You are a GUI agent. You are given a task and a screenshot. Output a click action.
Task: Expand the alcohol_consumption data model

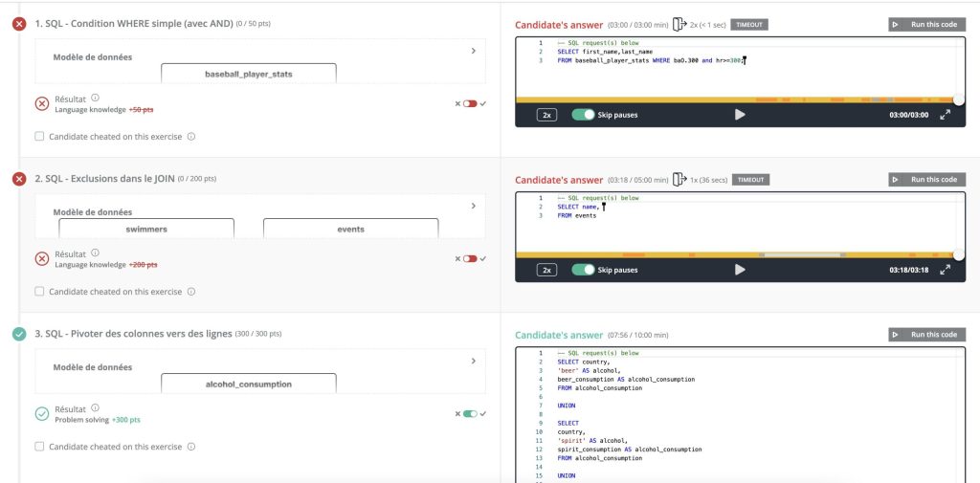click(x=473, y=362)
